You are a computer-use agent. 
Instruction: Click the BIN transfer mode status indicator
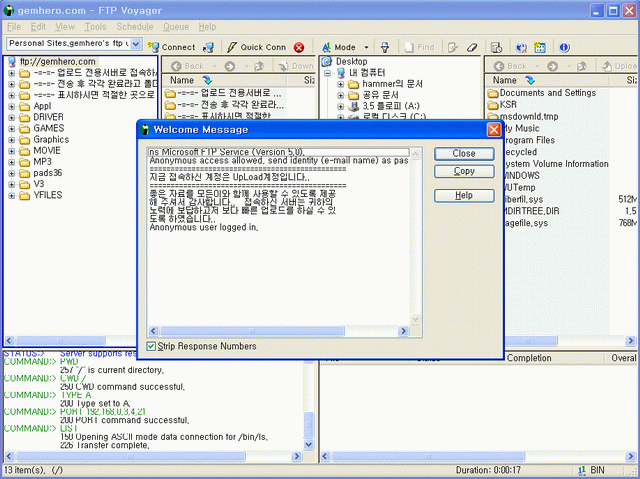tap(591, 470)
